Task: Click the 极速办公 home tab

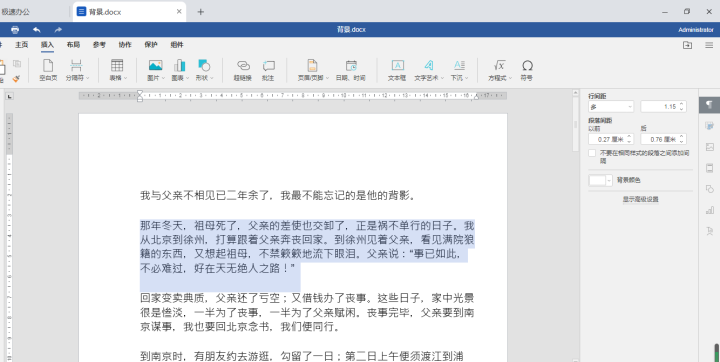Action: point(15,12)
